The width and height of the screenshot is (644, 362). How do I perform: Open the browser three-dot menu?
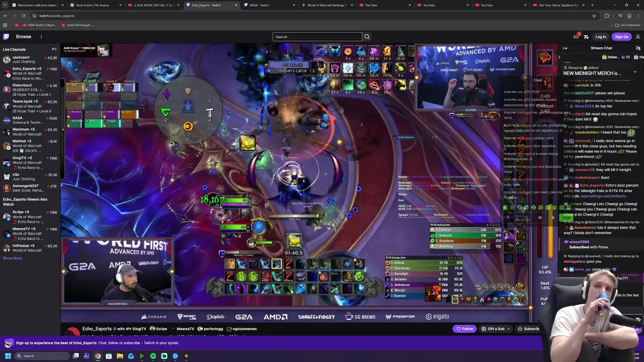click(x=638, y=16)
